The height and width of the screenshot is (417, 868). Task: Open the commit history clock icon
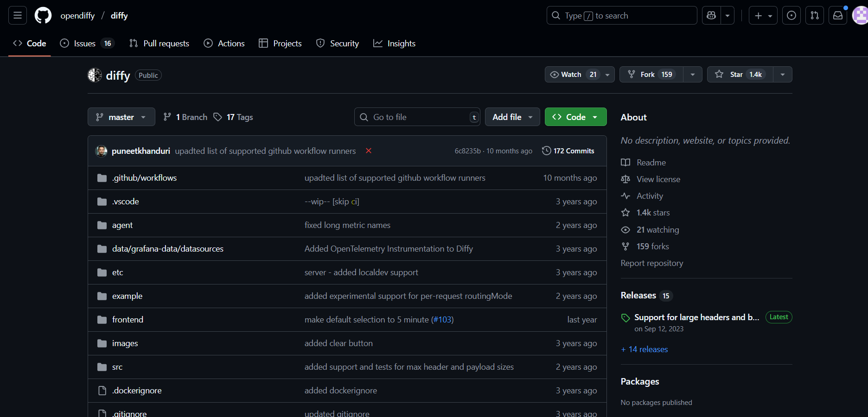coord(546,151)
